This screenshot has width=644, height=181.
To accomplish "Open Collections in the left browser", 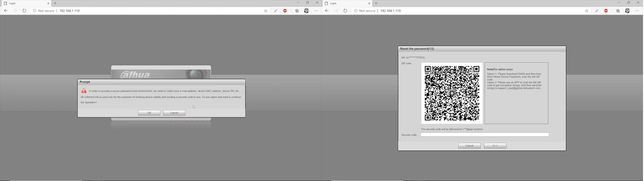I will pos(297,11).
